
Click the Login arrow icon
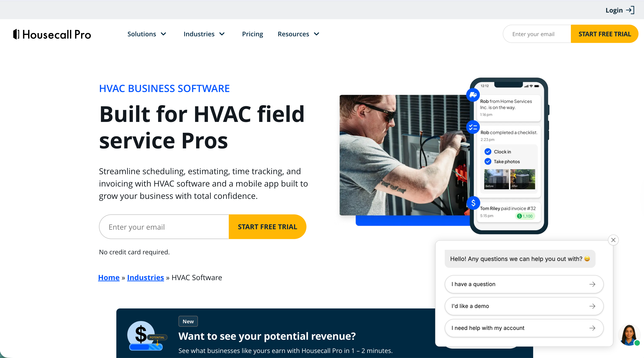(630, 10)
